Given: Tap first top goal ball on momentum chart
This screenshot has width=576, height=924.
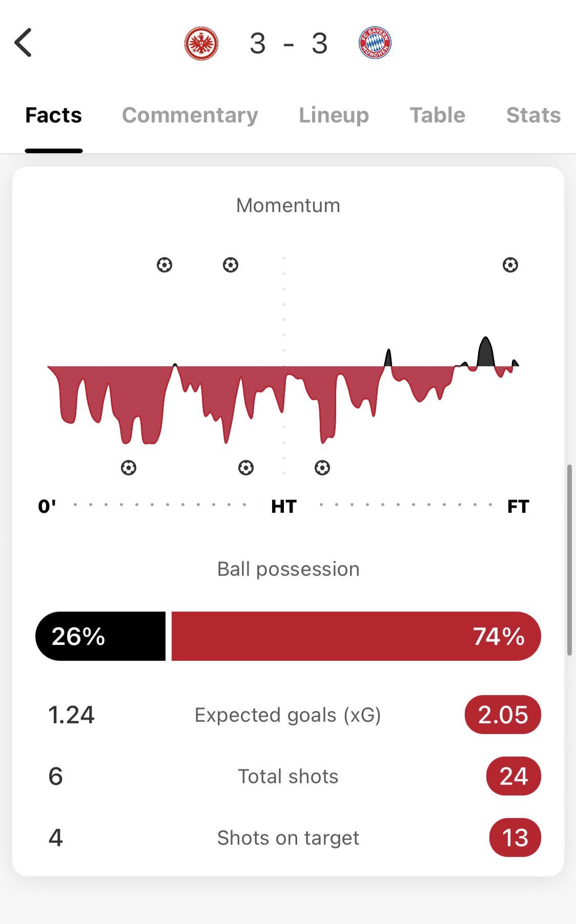Looking at the screenshot, I should [164, 265].
